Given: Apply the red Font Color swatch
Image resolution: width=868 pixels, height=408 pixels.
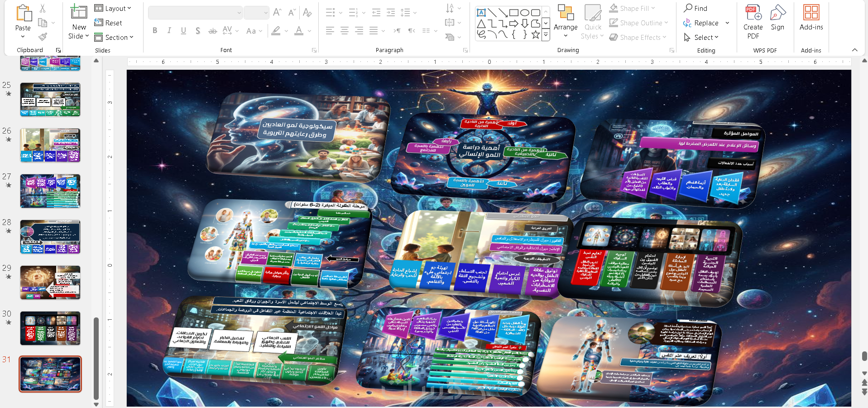Looking at the screenshot, I should pos(299,31).
